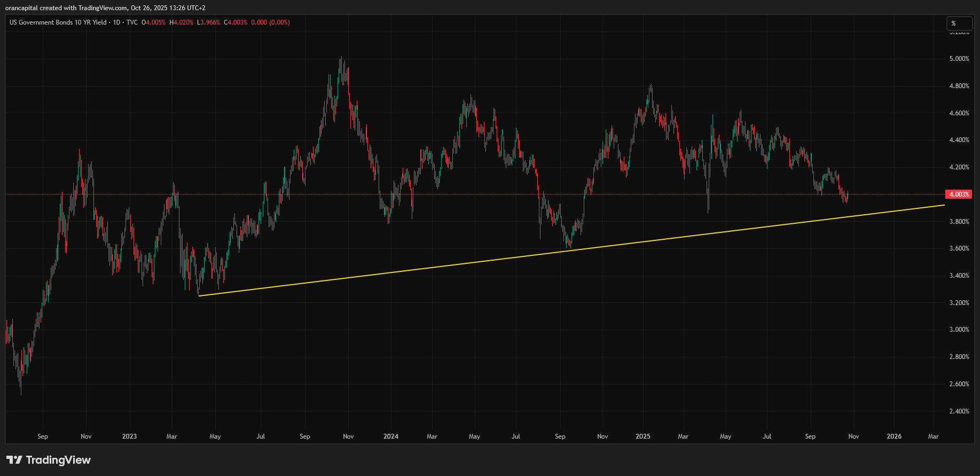The height and width of the screenshot is (476, 980).
Task: Click the 5.000% price axis label
Action: coord(959,59)
